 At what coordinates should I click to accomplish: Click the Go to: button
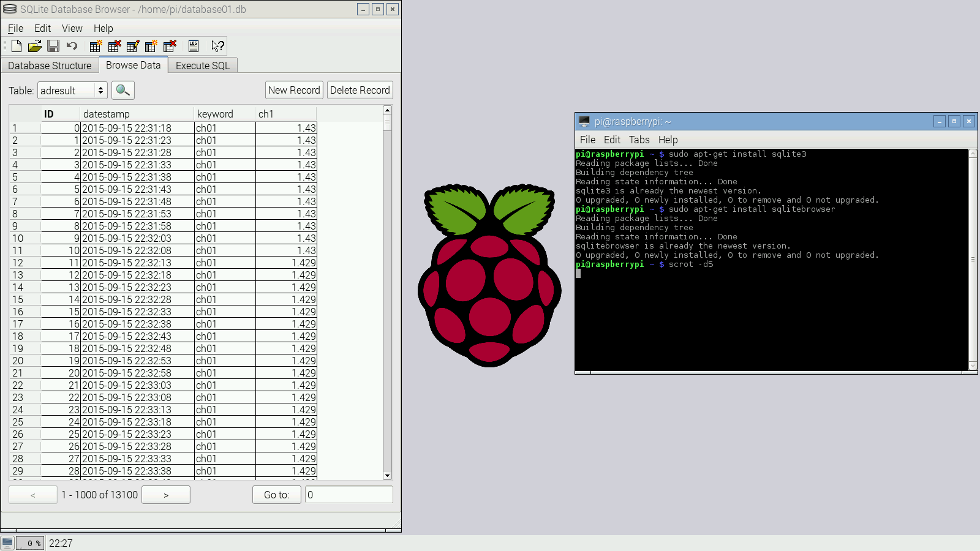[x=277, y=495]
